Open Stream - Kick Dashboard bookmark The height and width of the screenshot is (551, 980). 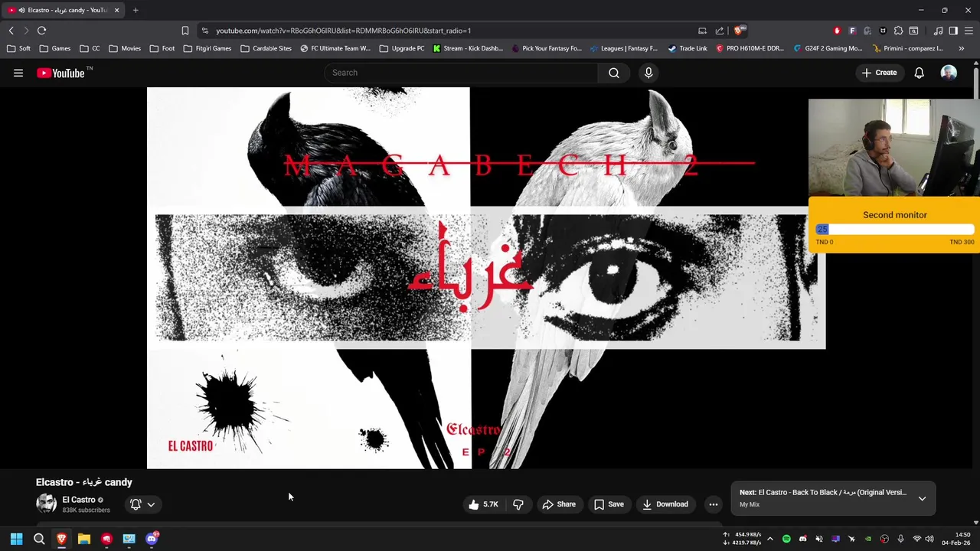[468, 48]
